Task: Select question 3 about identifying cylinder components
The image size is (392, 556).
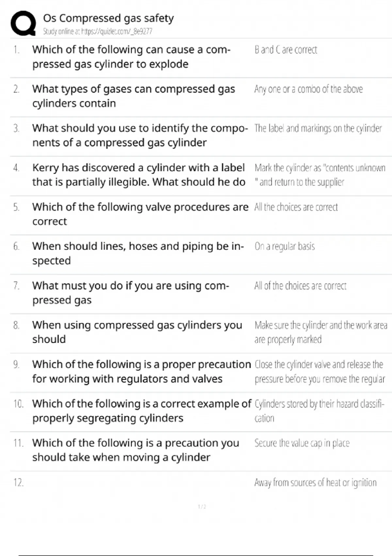Action: click(x=140, y=135)
